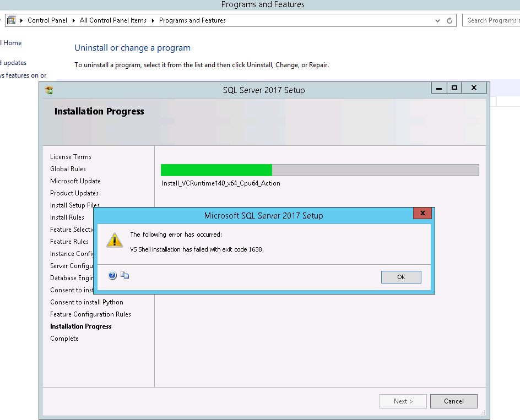Select Instance Configuration step in sidebar

(x=72, y=254)
